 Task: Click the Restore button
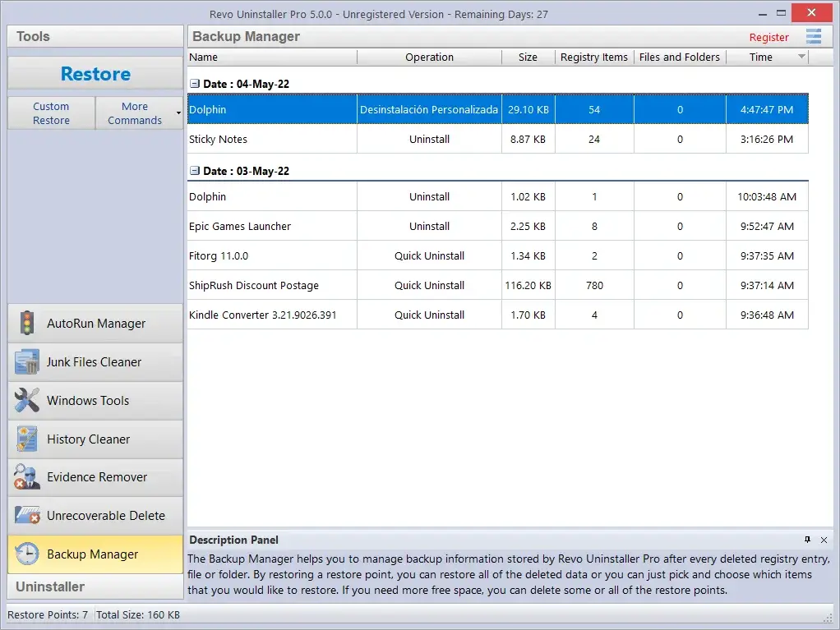point(95,74)
